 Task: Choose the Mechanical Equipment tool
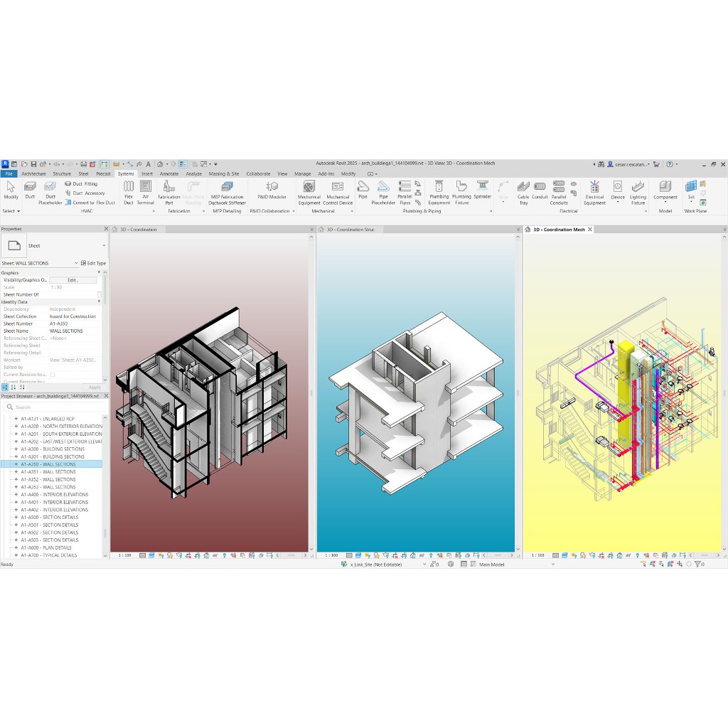tap(309, 191)
